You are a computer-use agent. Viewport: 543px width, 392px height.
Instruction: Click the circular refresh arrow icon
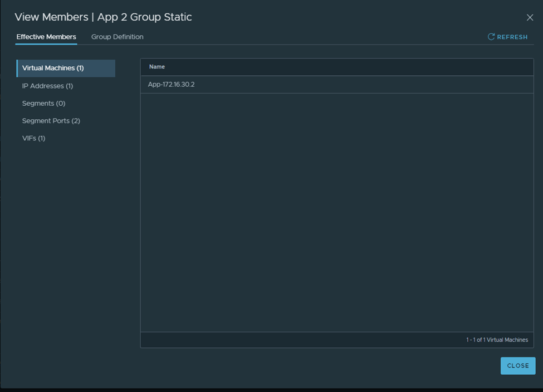click(x=491, y=37)
